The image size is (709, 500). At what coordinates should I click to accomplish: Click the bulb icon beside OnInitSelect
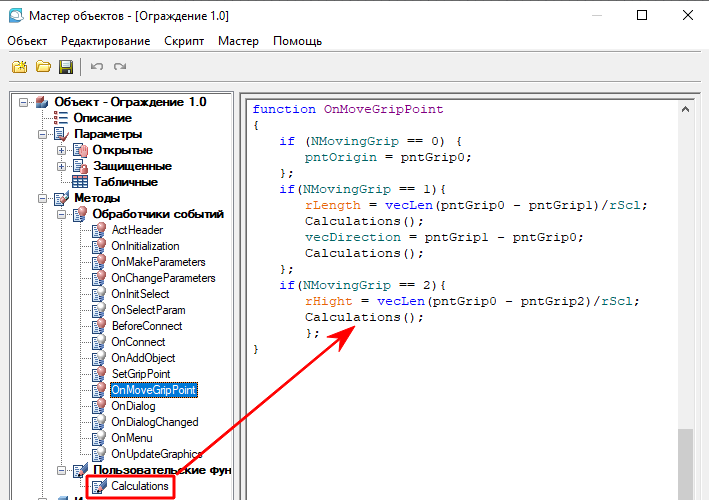point(99,294)
